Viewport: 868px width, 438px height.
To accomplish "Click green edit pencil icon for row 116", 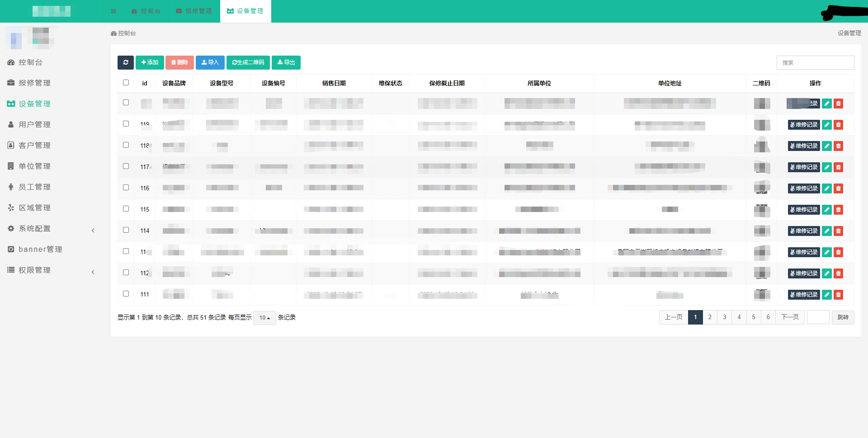I will [826, 188].
